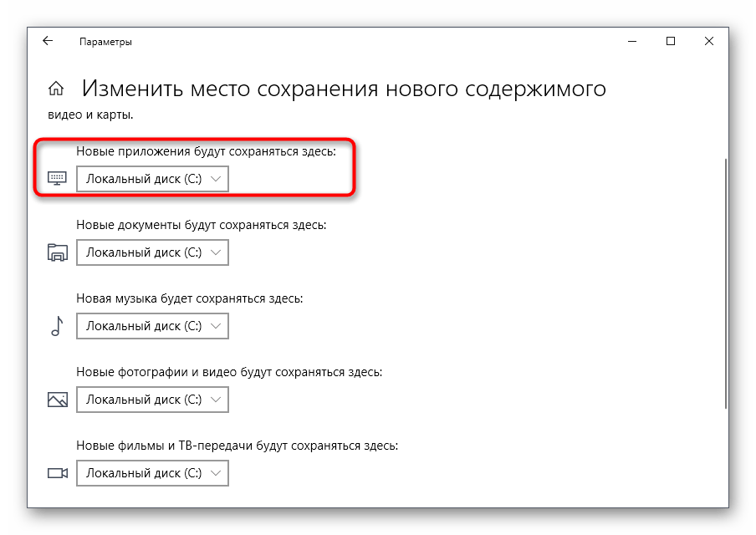Close the Параметры window
The height and width of the screenshot is (535, 756).
click(x=708, y=41)
